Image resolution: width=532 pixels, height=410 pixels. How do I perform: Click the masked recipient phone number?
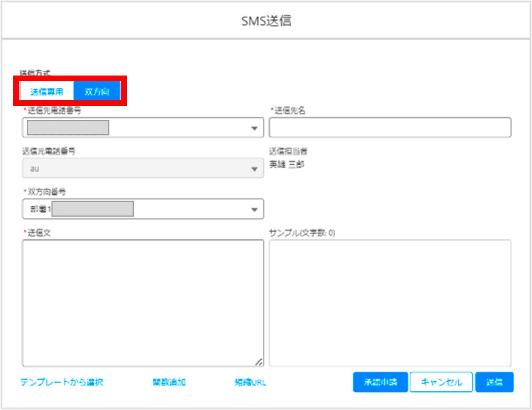click(68, 128)
